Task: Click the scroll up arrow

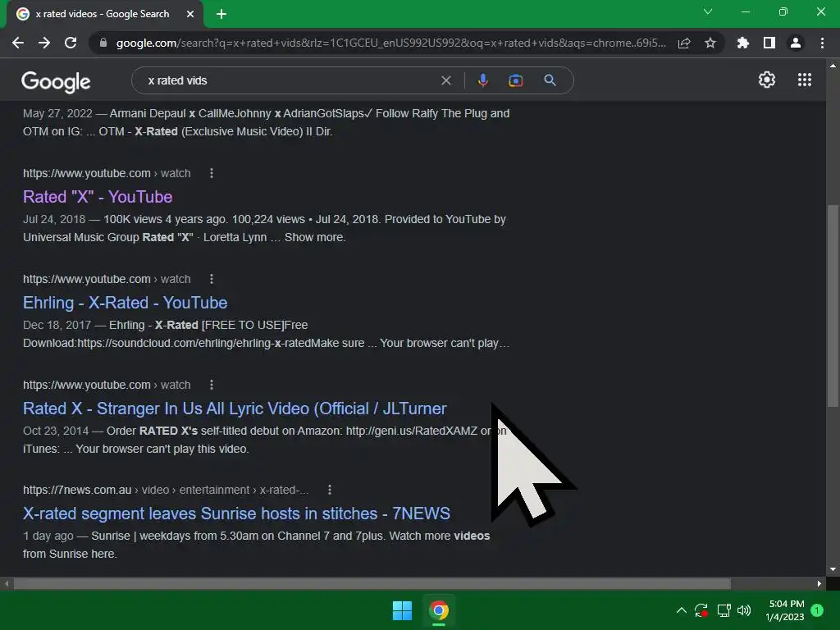Action: point(833,66)
